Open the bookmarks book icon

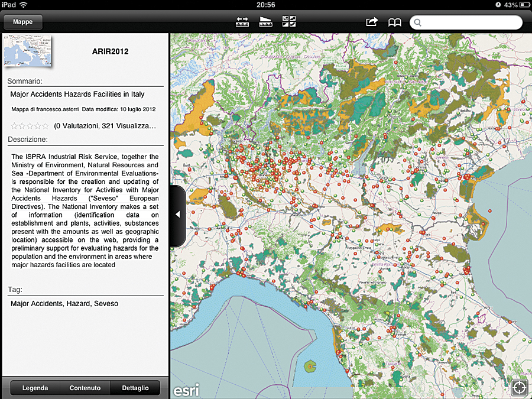coord(395,22)
